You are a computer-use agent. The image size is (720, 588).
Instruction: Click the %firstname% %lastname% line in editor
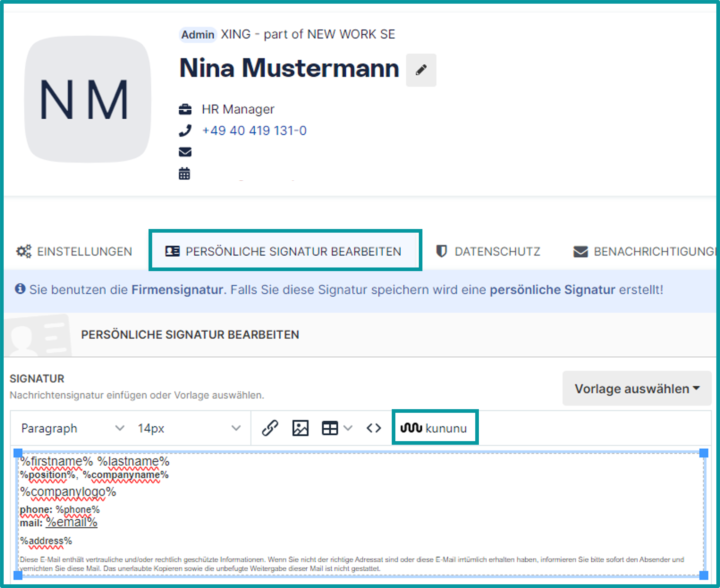tap(95, 461)
